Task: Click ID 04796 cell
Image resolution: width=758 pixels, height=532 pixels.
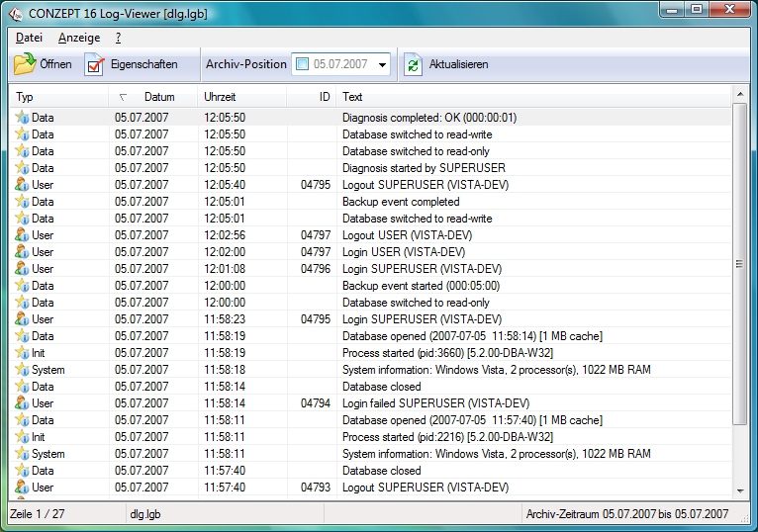Action: [316, 269]
